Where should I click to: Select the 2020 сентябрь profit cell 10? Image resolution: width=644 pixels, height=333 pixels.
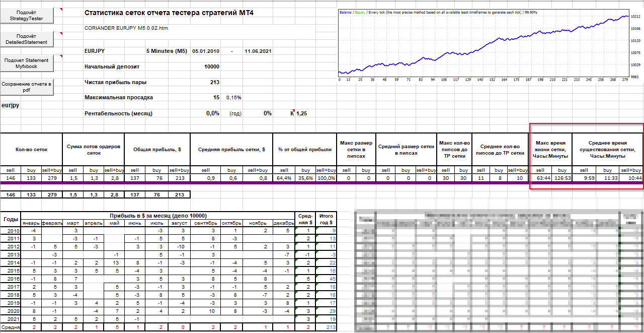(205, 311)
